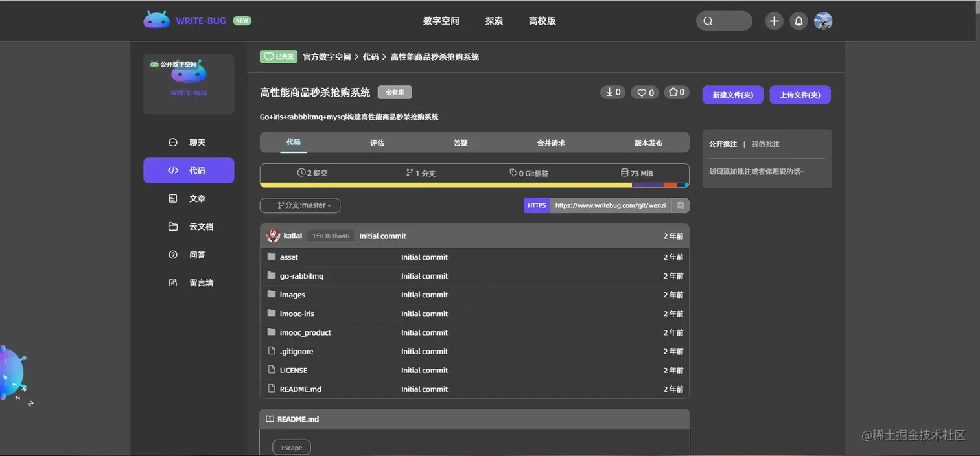Click the 上传文件(夹) button

(x=800, y=95)
